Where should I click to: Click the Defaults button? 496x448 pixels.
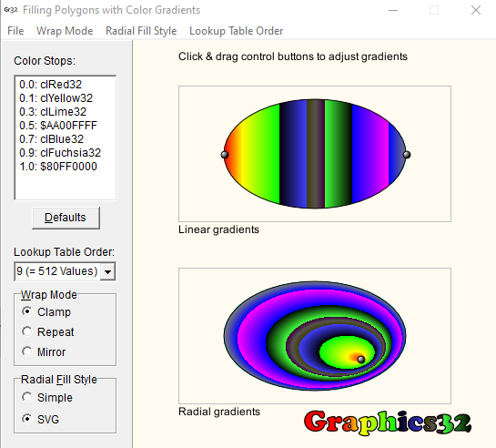66,218
